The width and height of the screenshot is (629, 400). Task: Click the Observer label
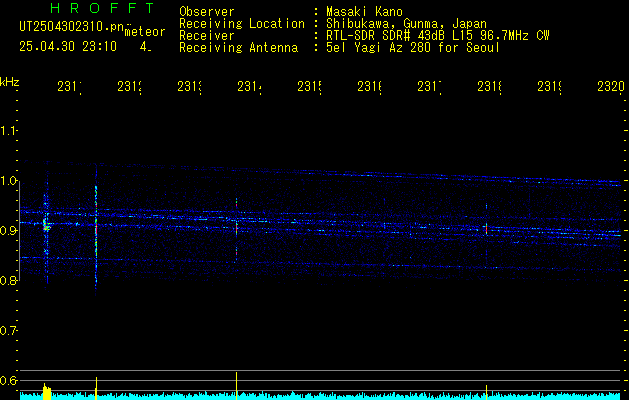[x=207, y=11]
